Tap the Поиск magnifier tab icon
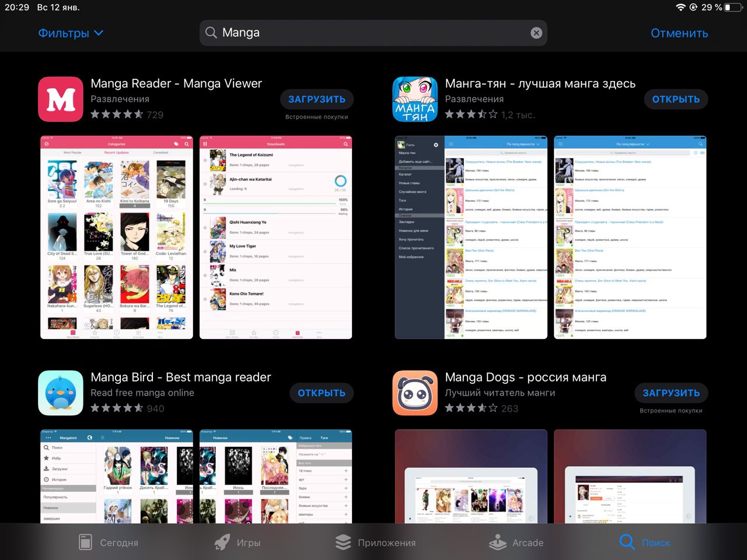This screenshot has height=560, width=747. (627, 542)
